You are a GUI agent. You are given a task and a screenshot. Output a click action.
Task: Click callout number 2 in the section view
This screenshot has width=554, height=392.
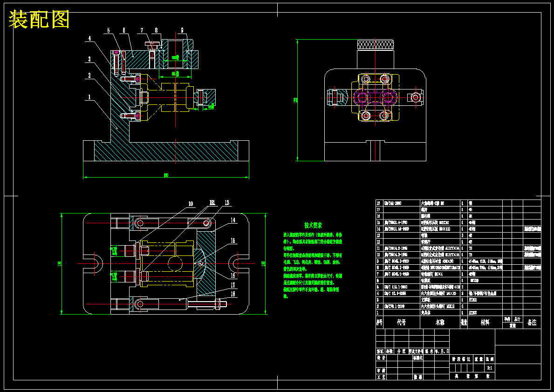tap(90, 76)
